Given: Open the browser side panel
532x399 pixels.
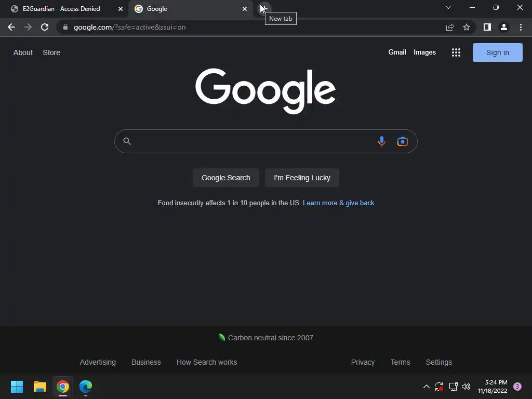Looking at the screenshot, I should tap(487, 27).
